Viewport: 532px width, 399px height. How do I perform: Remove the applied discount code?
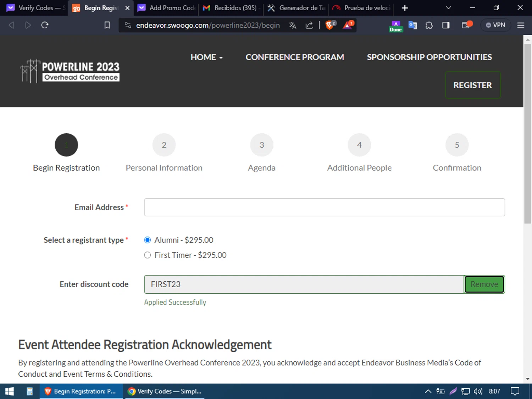484,284
